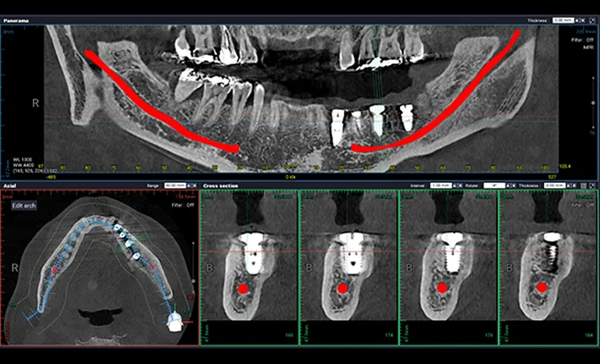Decrease the Axial Range with the down arrow
Screen dimensions: 600x364
[194, 185]
